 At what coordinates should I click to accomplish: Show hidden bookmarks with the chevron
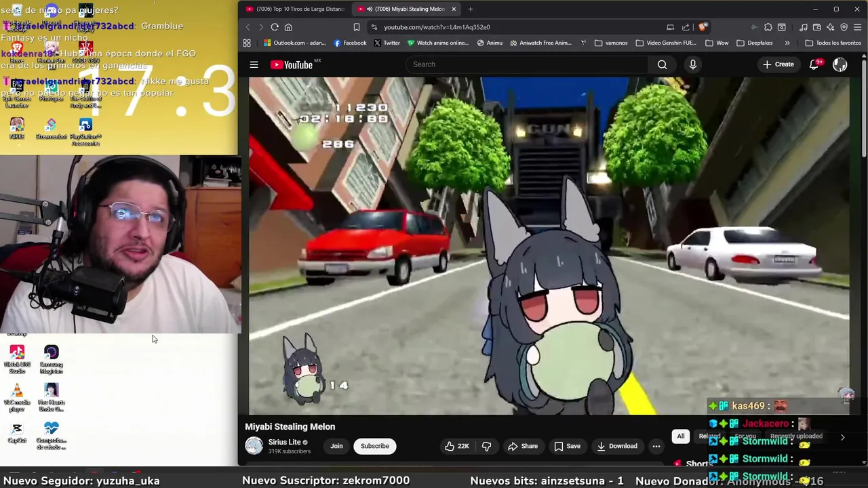coord(787,43)
